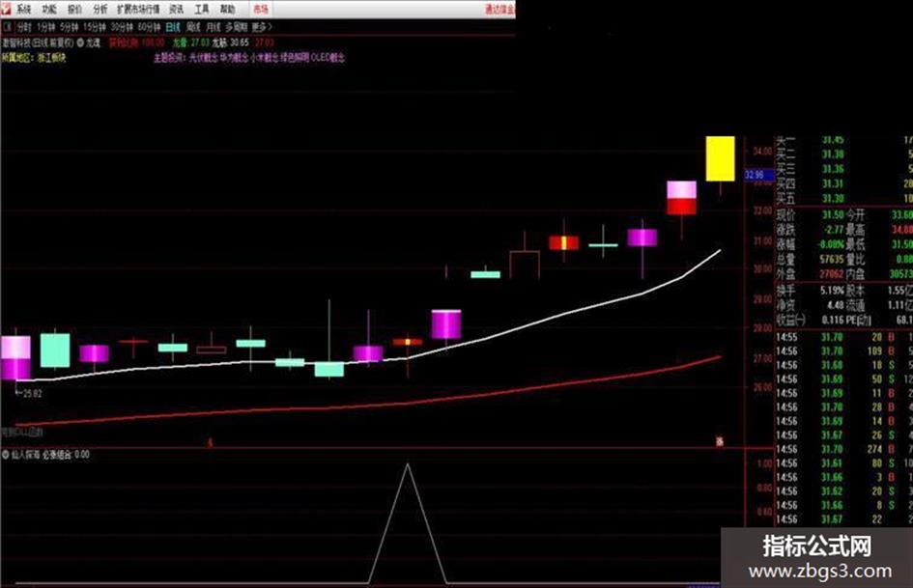Open the 帮助 menu
This screenshot has width=913, height=588.
tap(227, 10)
